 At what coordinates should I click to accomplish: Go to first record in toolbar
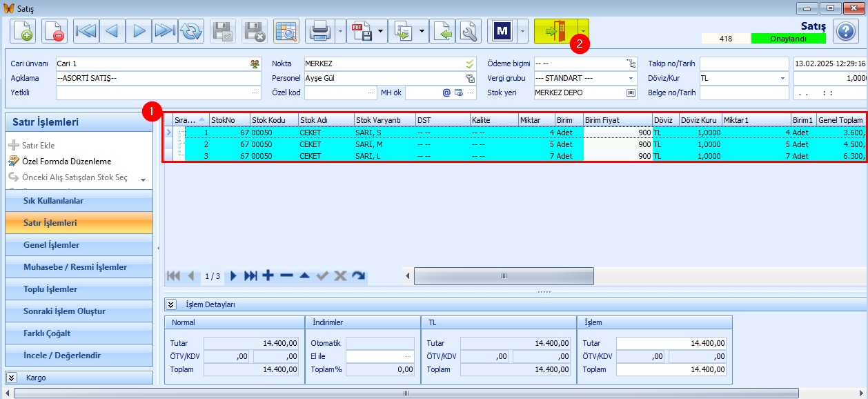click(86, 31)
